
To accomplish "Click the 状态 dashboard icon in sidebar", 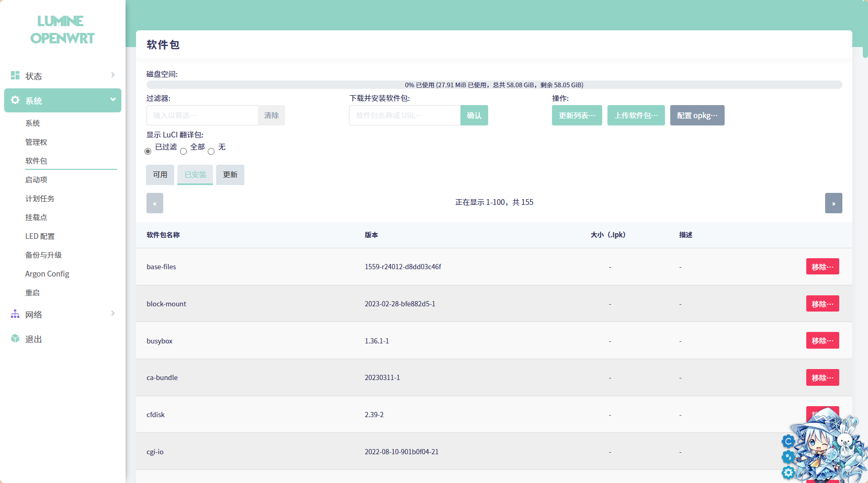I will coord(15,76).
